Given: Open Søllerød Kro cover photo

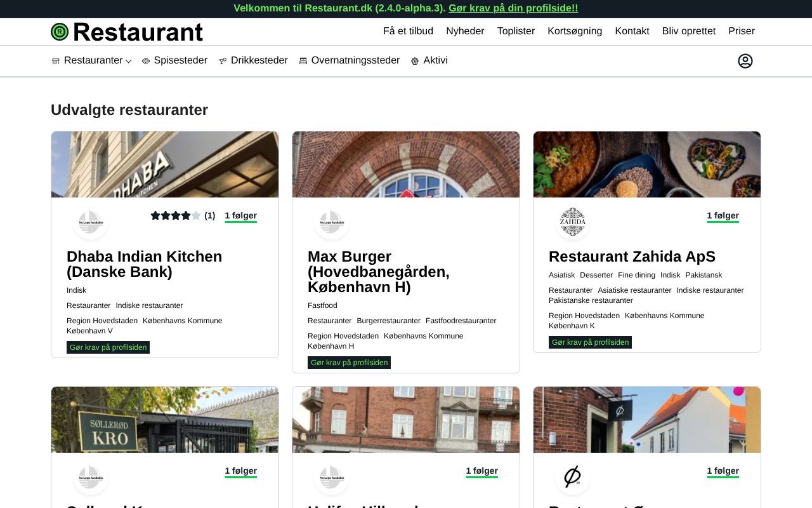Looking at the screenshot, I should tap(165, 420).
